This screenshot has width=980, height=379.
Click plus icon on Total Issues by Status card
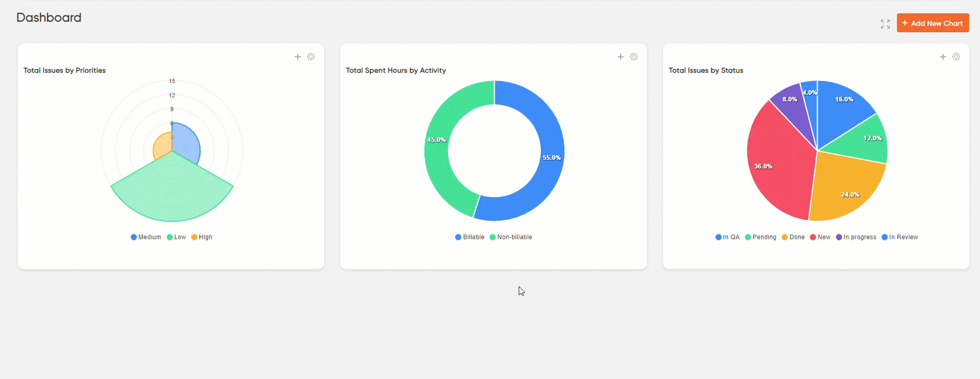[x=943, y=57]
